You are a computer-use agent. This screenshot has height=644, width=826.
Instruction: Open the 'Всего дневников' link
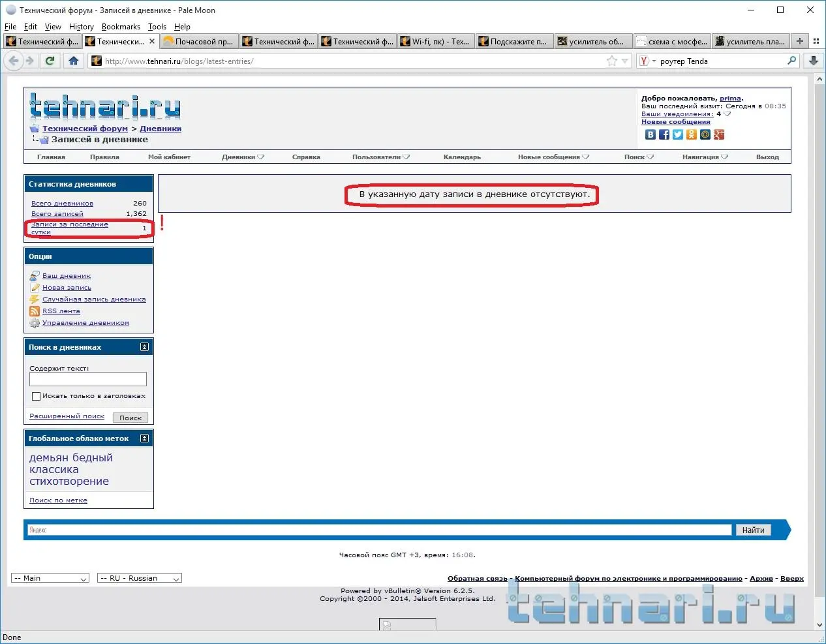tap(62, 204)
